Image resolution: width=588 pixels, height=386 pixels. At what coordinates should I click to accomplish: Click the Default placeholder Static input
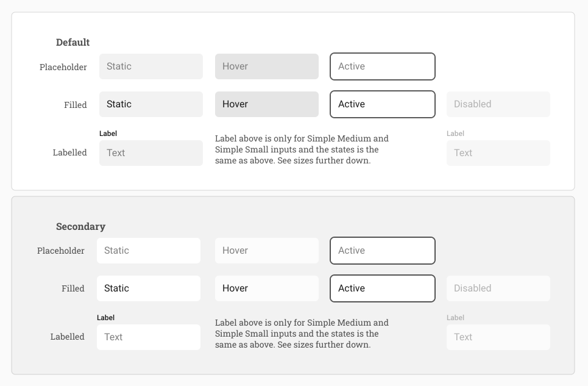tap(151, 66)
